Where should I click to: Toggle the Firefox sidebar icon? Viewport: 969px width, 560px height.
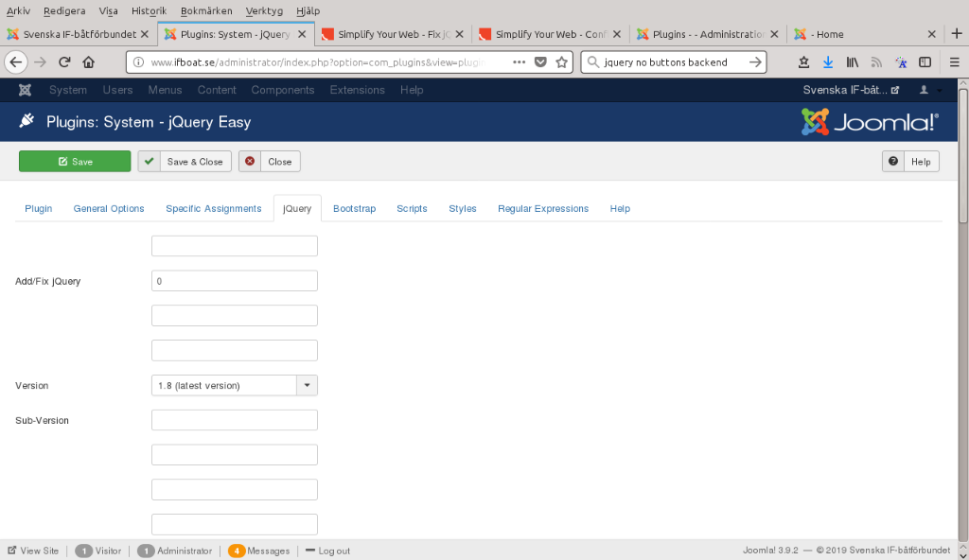coord(925,62)
